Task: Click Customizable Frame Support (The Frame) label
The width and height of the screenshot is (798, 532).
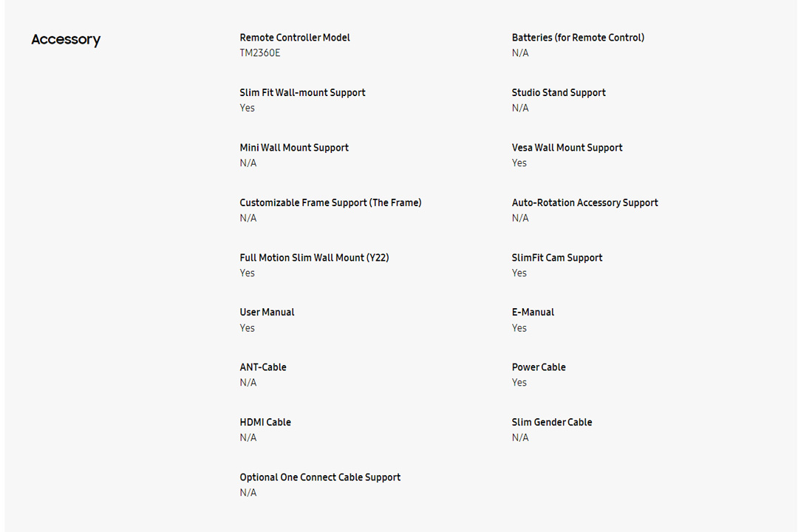Action: pyautogui.click(x=330, y=202)
